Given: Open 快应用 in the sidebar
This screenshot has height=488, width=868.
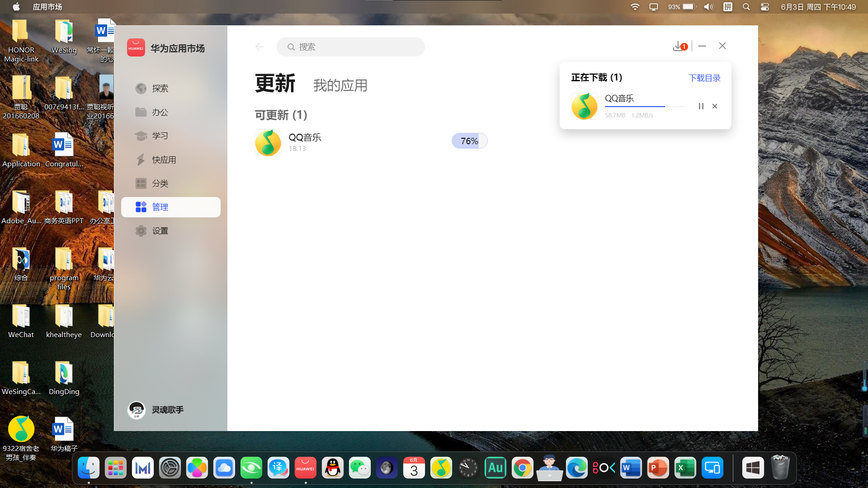Looking at the screenshot, I should [x=171, y=160].
